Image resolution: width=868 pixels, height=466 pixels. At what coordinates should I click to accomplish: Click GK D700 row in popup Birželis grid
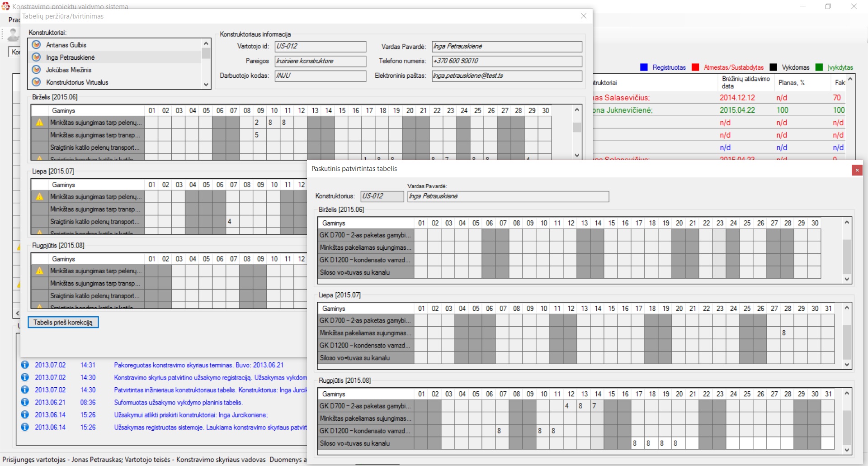click(366, 235)
